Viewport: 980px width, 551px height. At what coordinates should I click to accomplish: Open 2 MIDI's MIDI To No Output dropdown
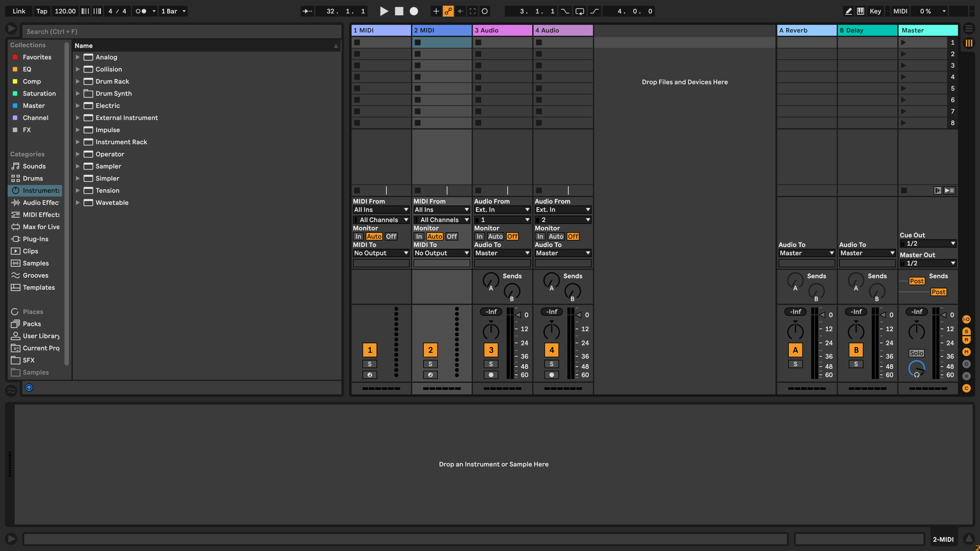442,253
